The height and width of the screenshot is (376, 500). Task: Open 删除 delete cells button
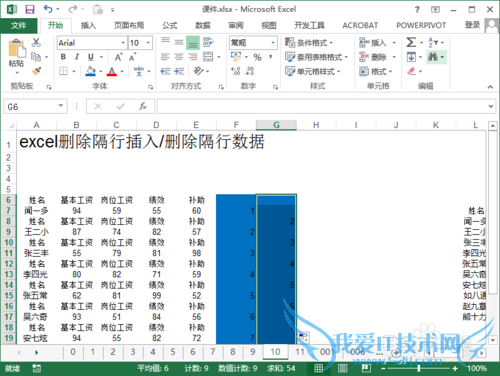point(377,57)
